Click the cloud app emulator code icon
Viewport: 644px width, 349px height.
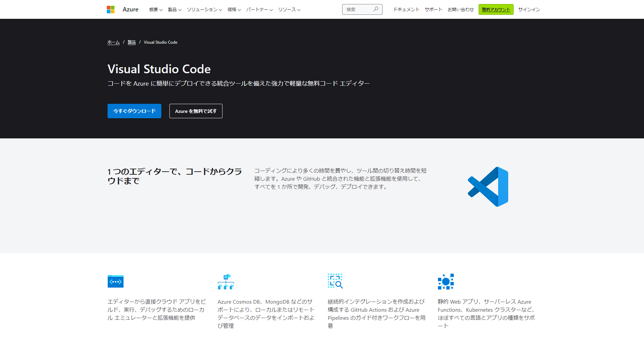pyautogui.click(x=116, y=281)
